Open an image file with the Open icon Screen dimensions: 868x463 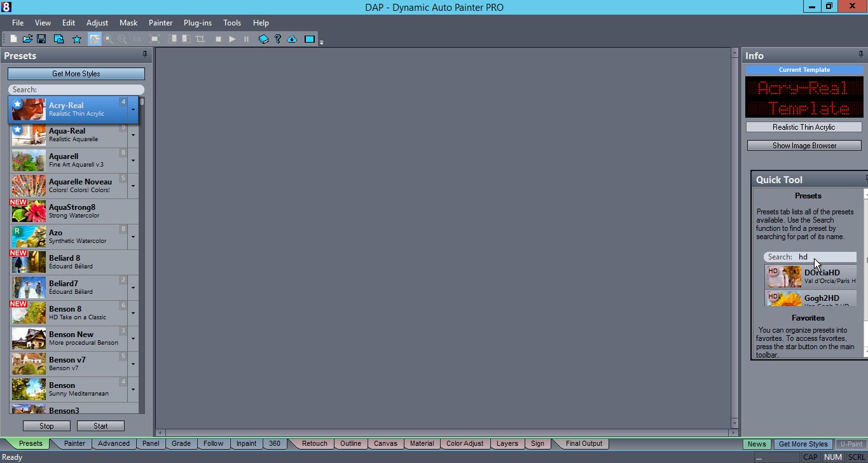pyautogui.click(x=27, y=39)
